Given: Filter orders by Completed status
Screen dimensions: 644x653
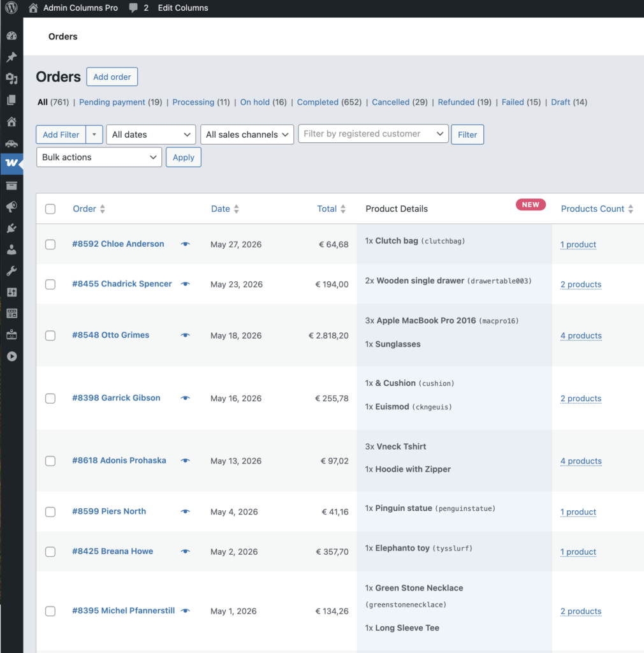Looking at the screenshot, I should pos(318,102).
